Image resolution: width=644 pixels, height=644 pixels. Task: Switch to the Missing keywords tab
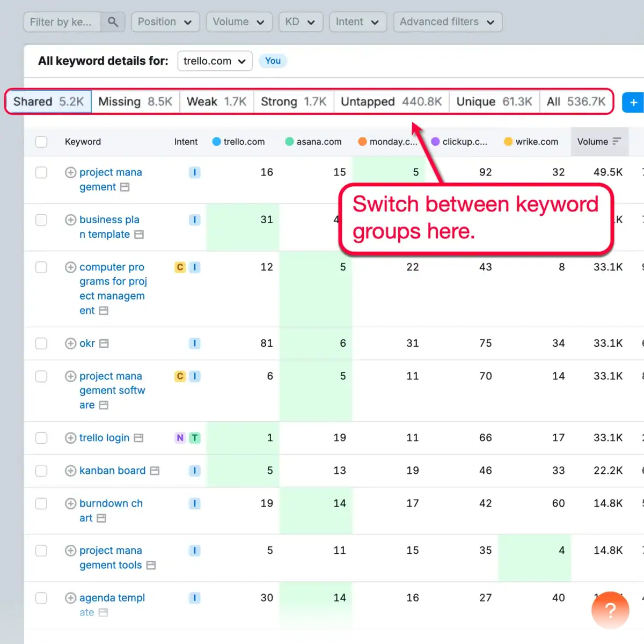point(135,101)
